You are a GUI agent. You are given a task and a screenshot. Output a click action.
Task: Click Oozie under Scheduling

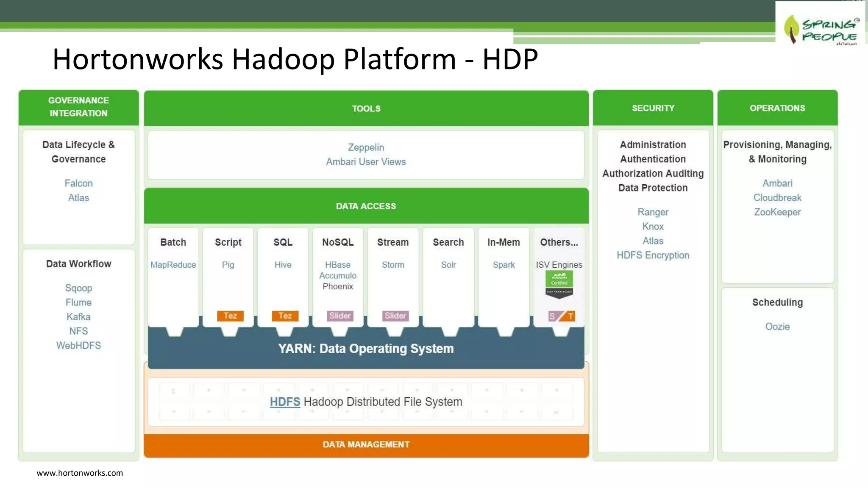tap(777, 327)
